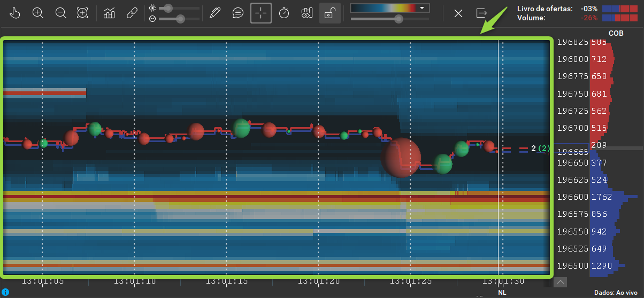Click the export arrow icon
644x298 pixels.
[x=481, y=13]
